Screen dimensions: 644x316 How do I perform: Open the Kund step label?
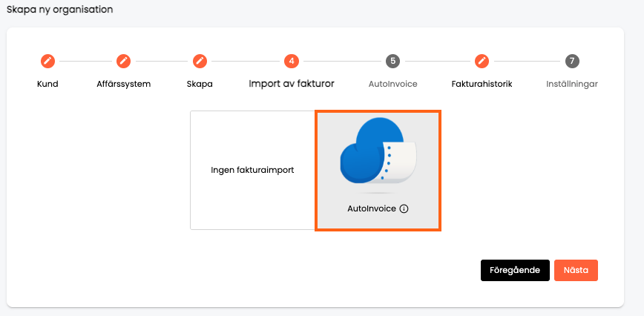point(47,84)
